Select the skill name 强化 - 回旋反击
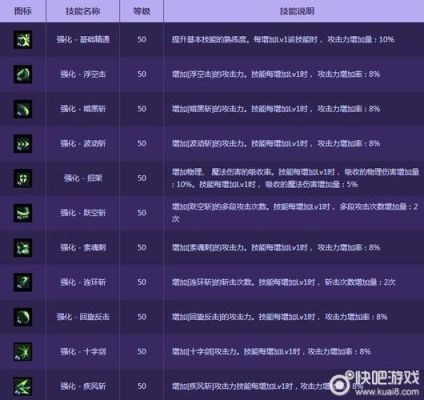The image size is (424, 400). point(83,317)
